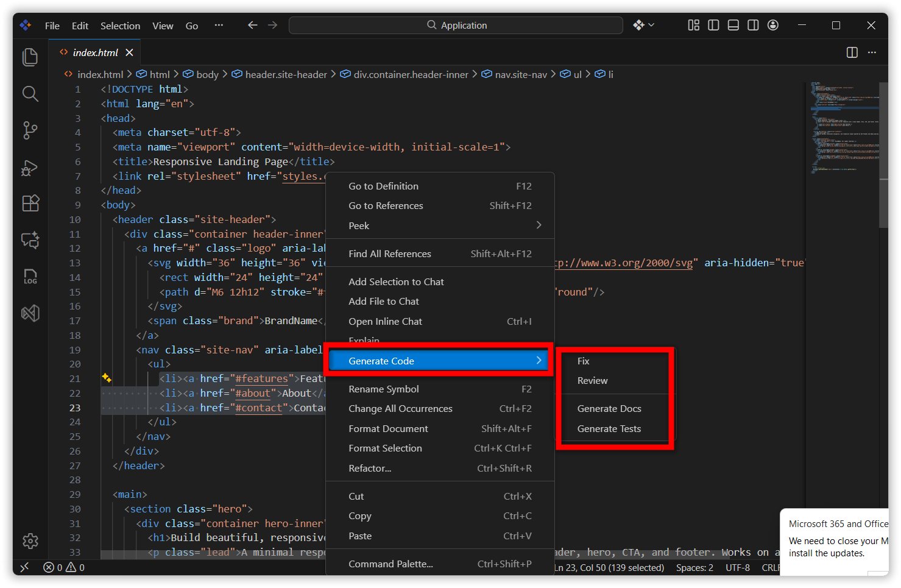The height and width of the screenshot is (588, 901).
Task: Click the CRLF line-ending indicator
Action: pos(770,567)
